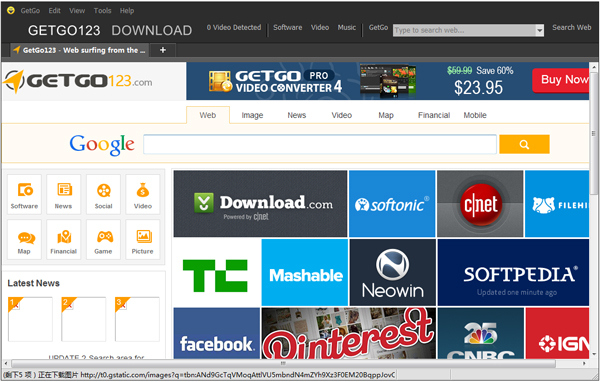Open the Social category icon
This screenshot has height=382, width=600.
(103, 194)
